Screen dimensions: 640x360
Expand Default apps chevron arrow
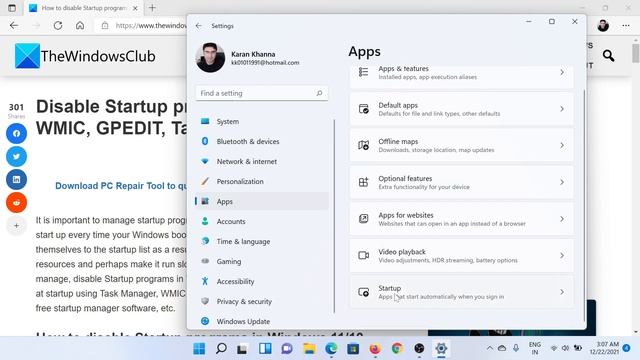coord(562,109)
